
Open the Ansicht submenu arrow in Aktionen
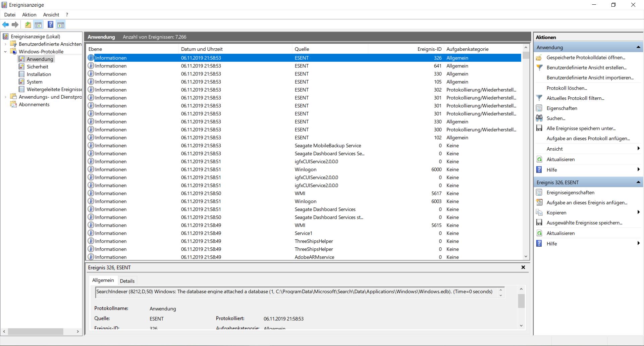click(x=638, y=148)
